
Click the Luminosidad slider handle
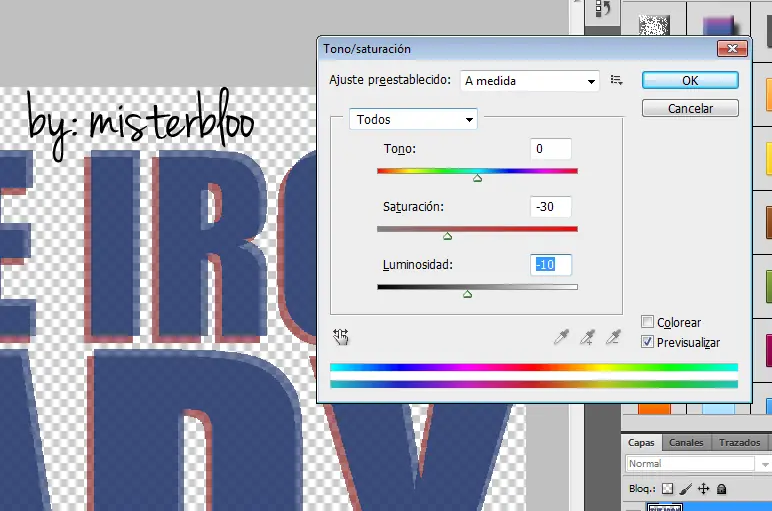click(467, 294)
